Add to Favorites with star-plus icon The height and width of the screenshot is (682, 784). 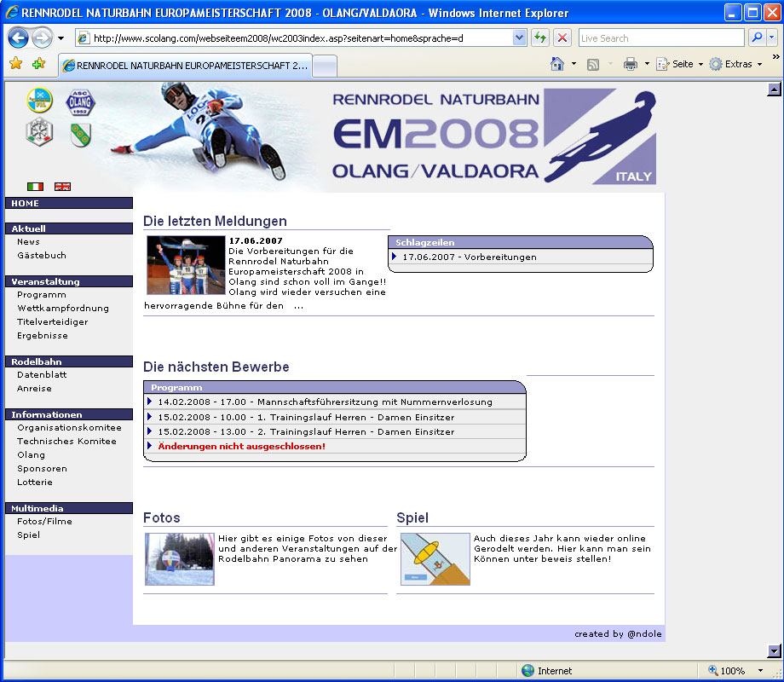39,64
